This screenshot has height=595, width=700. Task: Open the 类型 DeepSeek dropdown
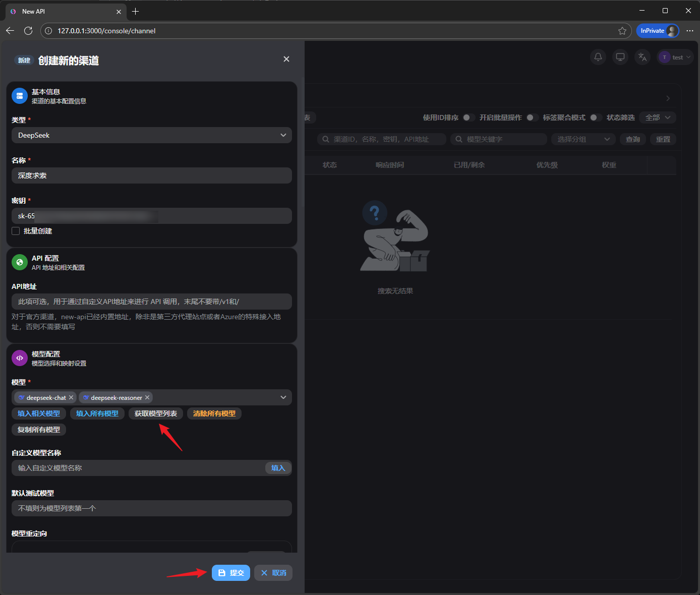[x=151, y=135]
